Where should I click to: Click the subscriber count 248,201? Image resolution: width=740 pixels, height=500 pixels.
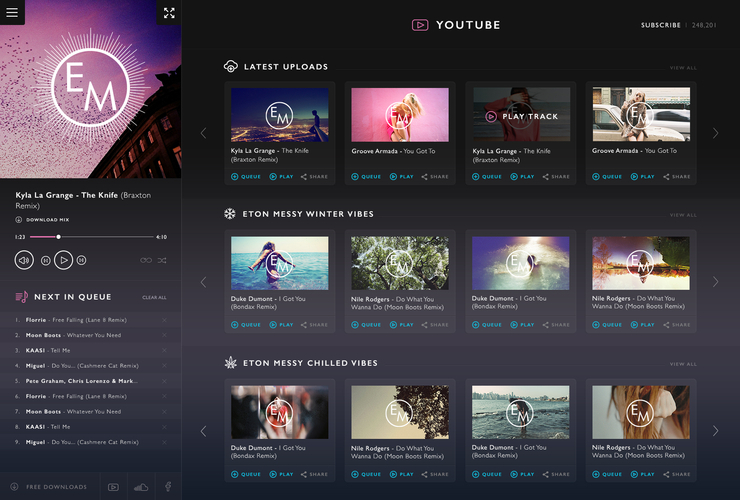(704, 25)
